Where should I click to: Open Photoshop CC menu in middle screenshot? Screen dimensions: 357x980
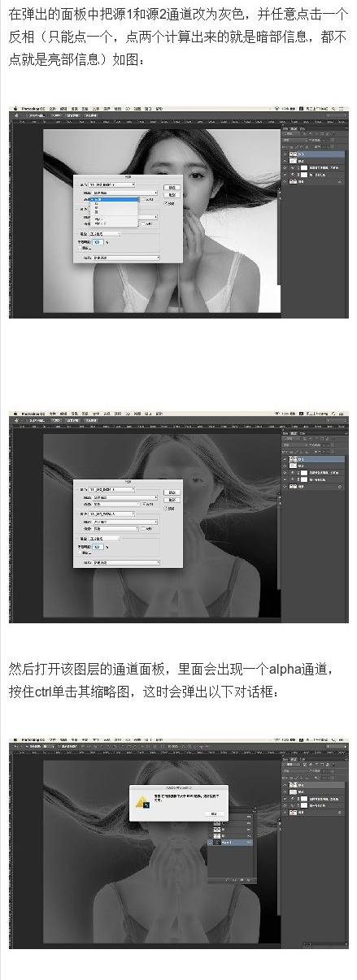[x=33, y=415]
